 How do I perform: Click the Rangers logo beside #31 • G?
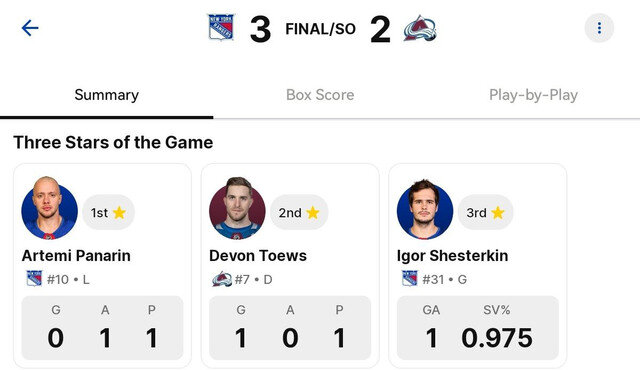pyautogui.click(x=410, y=279)
